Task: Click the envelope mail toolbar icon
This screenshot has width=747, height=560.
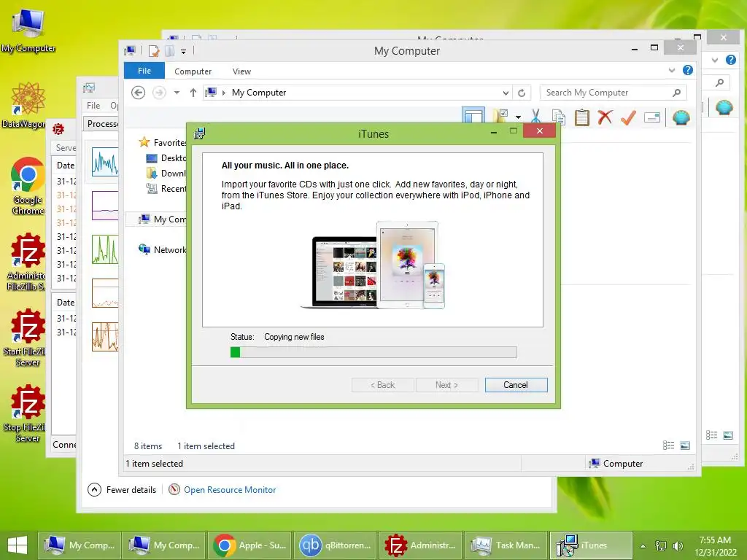Action: pyautogui.click(x=651, y=117)
